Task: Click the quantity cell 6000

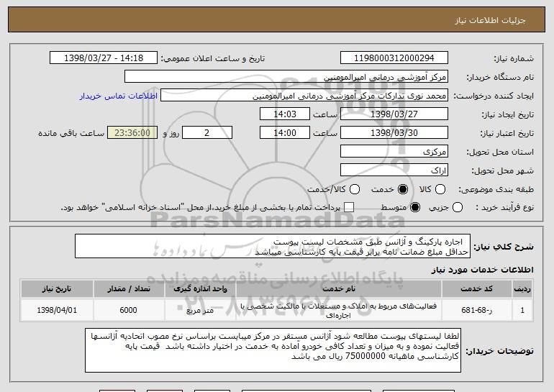Action: pos(129,310)
